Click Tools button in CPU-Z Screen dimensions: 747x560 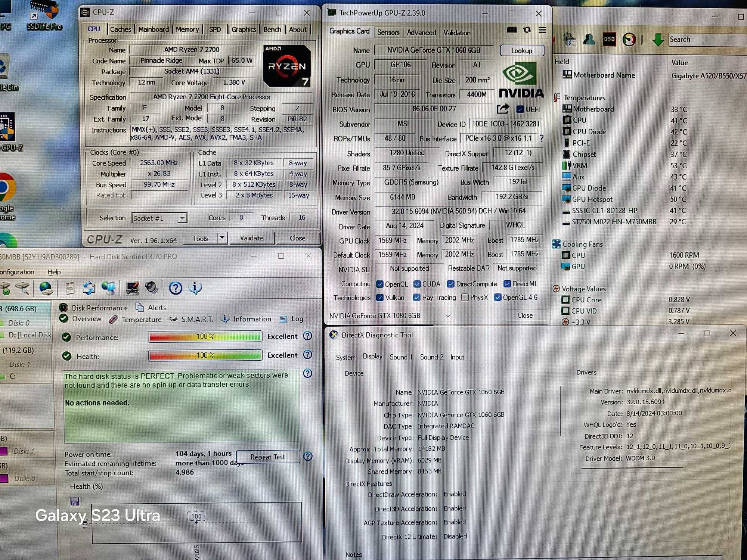(x=200, y=238)
